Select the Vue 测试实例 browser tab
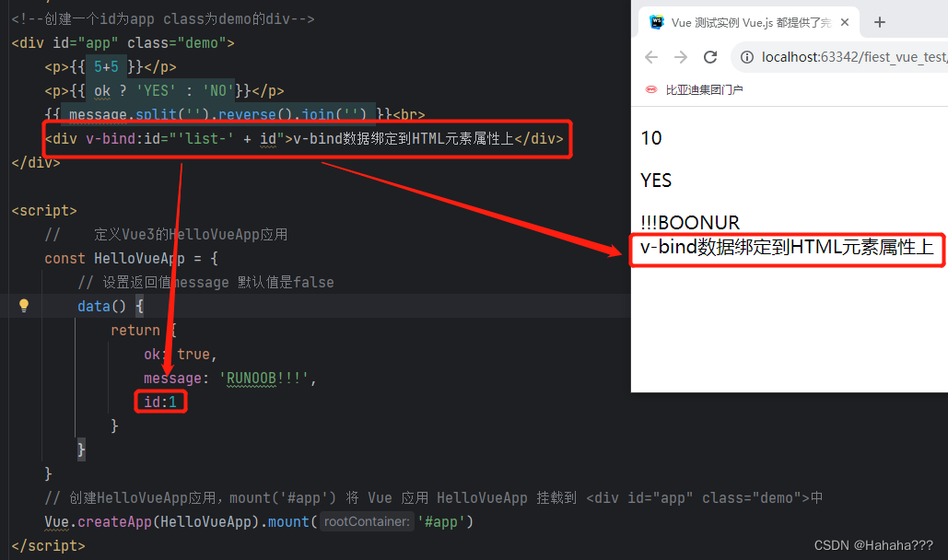Screen dimensions: 948x560 [x=749, y=22]
